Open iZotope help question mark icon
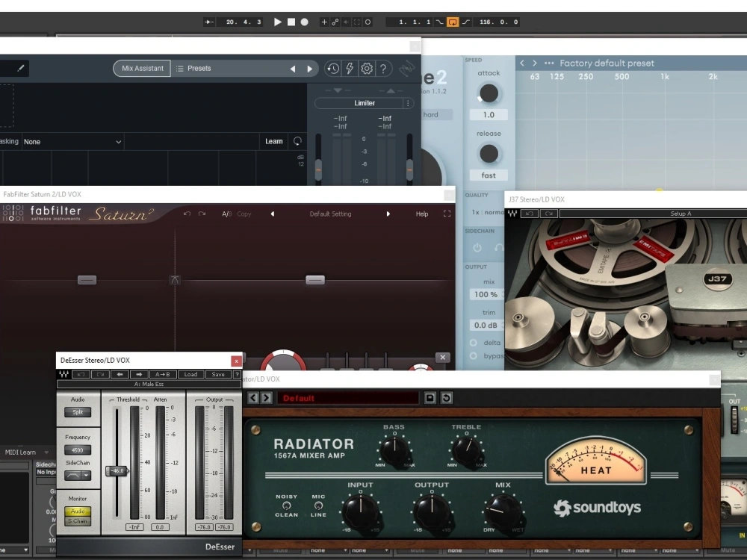This screenshot has height=560, width=747. pos(383,69)
